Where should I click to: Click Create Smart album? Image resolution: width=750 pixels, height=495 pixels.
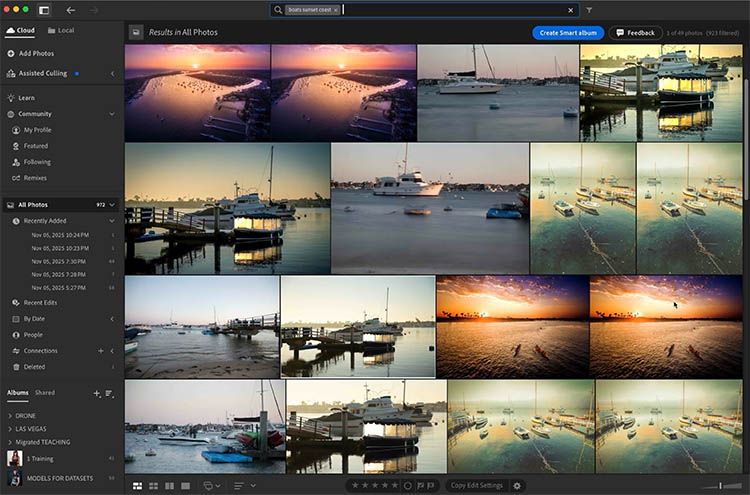pyautogui.click(x=568, y=33)
